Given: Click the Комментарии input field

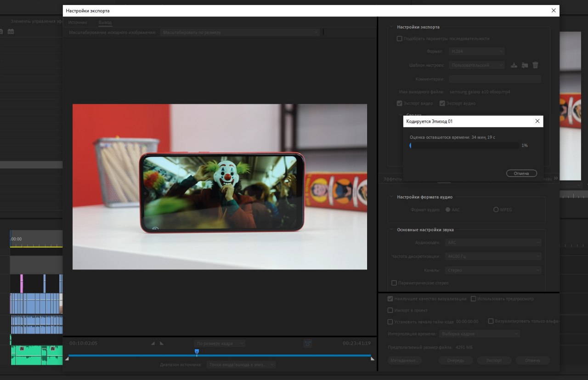Looking at the screenshot, I should [495, 79].
